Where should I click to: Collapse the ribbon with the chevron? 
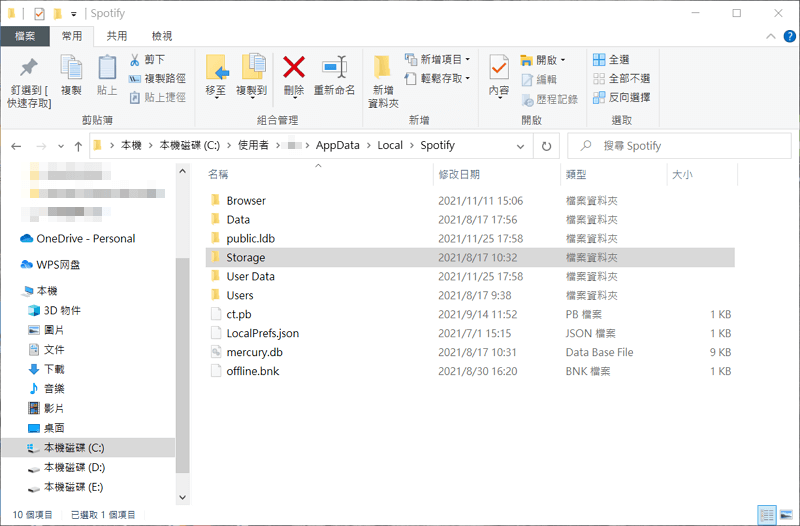tap(770, 36)
